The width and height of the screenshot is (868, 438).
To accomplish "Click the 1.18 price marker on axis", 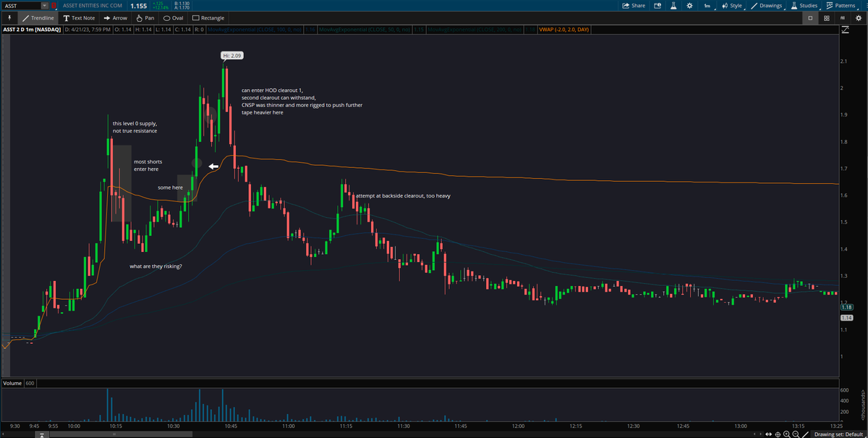I will [847, 308].
